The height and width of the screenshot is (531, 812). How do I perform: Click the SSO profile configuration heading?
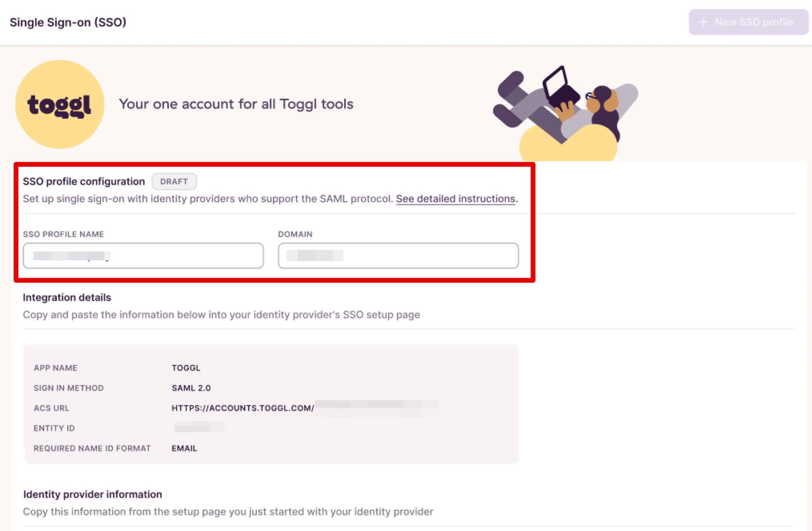coord(84,181)
